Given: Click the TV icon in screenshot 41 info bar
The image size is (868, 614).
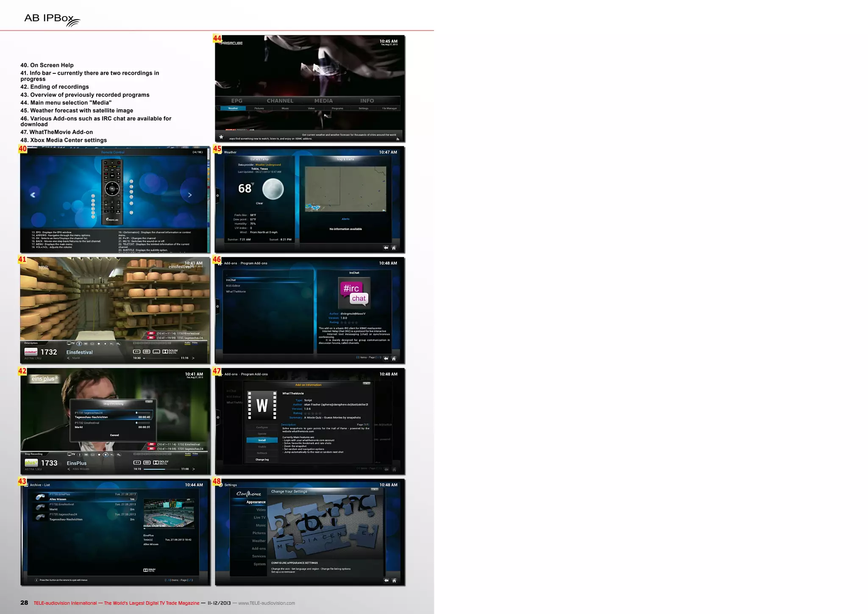Looking at the screenshot, I should (x=71, y=343).
